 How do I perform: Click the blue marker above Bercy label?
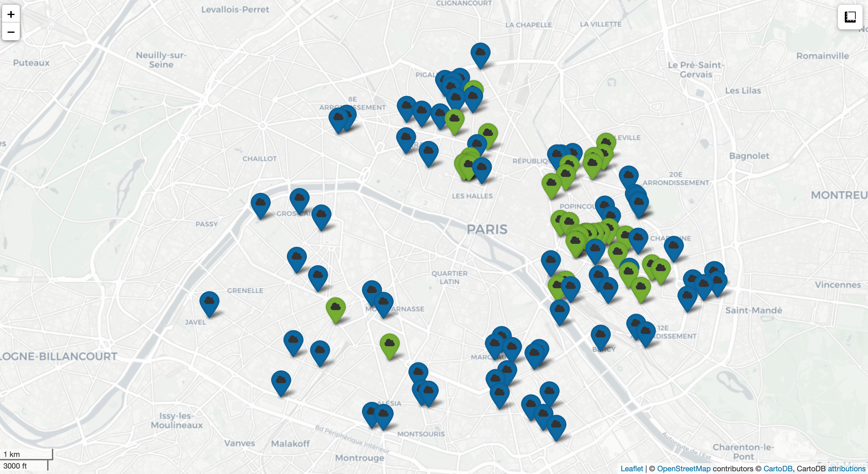coord(600,335)
